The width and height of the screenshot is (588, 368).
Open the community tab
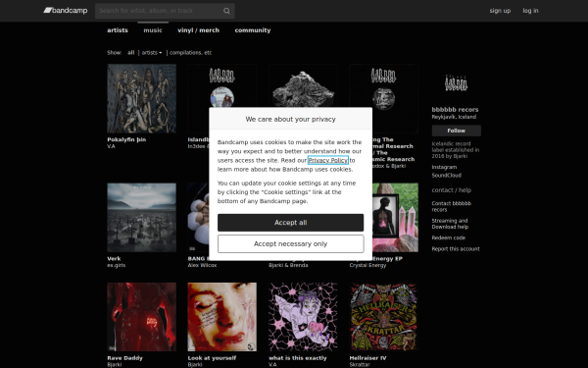point(253,30)
